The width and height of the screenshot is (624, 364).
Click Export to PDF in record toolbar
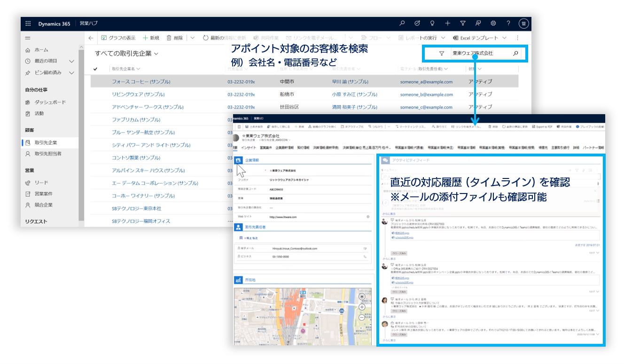pos(542,127)
